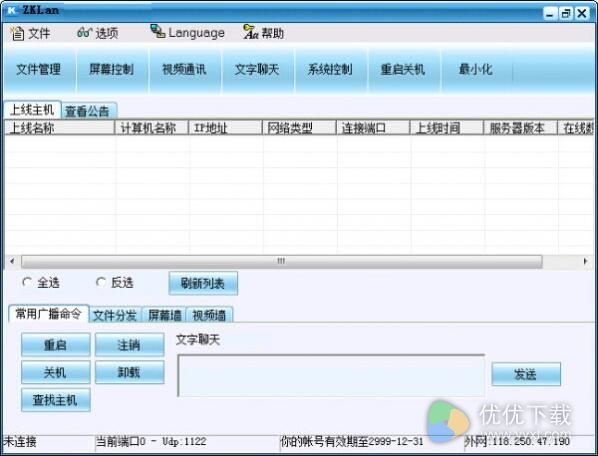Screen dimensions: 598x456
Task: Open 文件管理 in the toolbar
Action: (39, 69)
